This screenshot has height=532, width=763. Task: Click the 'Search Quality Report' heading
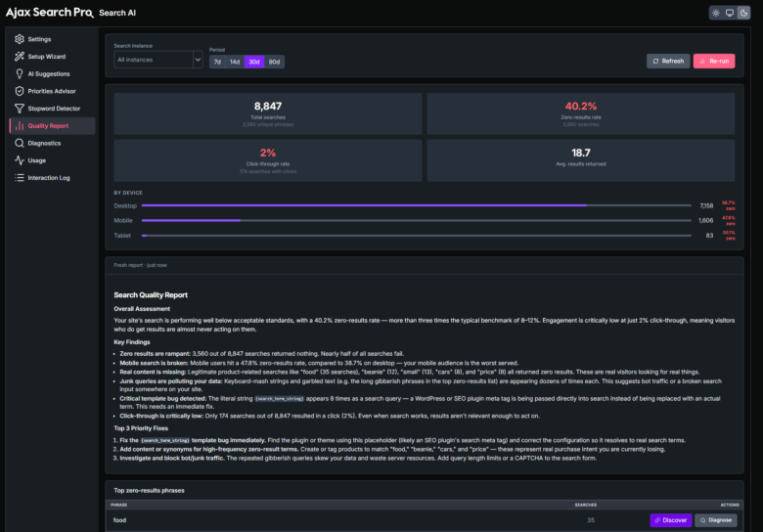[x=151, y=295]
